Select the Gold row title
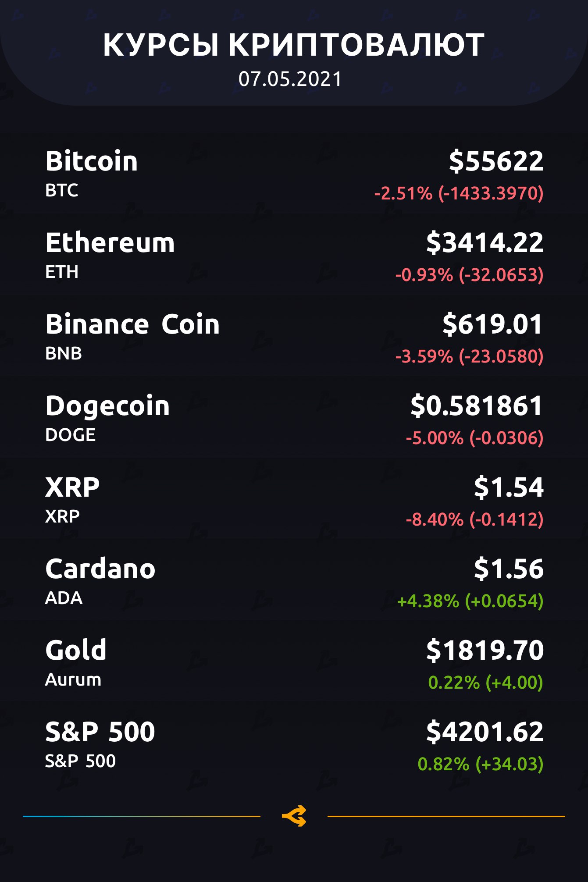Viewport: 588px width, 882px height. [x=76, y=650]
